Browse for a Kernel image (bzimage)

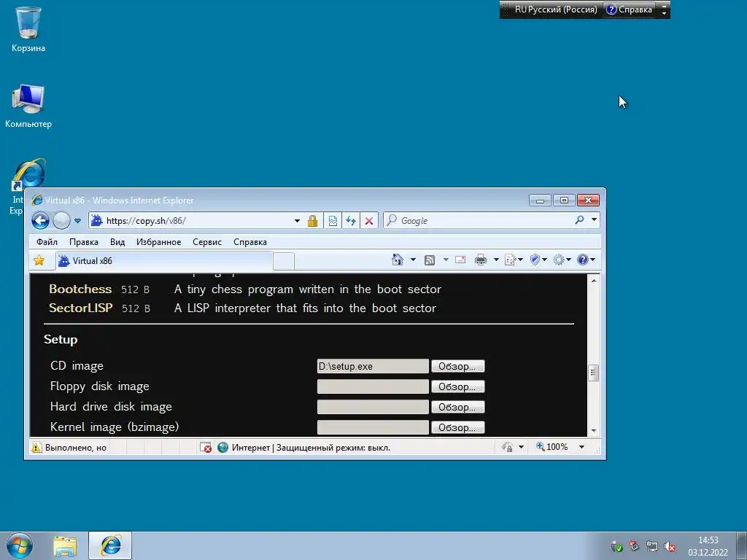[457, 427]
